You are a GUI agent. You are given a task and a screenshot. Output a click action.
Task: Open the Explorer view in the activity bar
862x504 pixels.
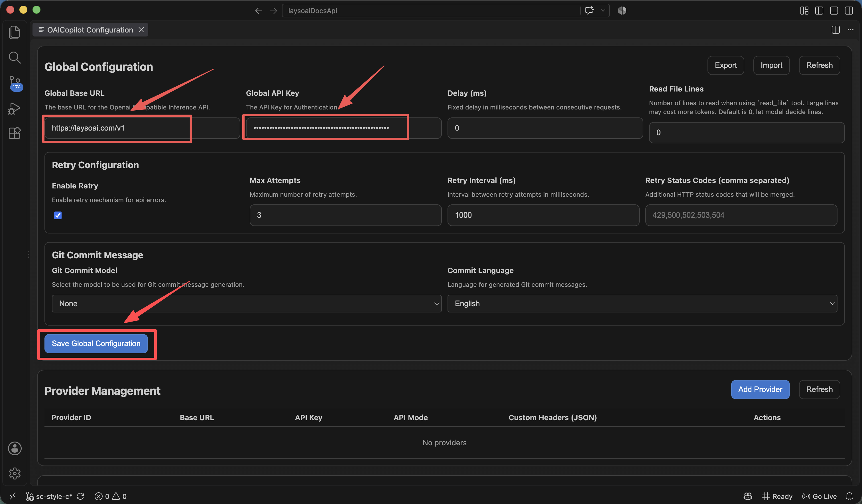click(14, 32)
